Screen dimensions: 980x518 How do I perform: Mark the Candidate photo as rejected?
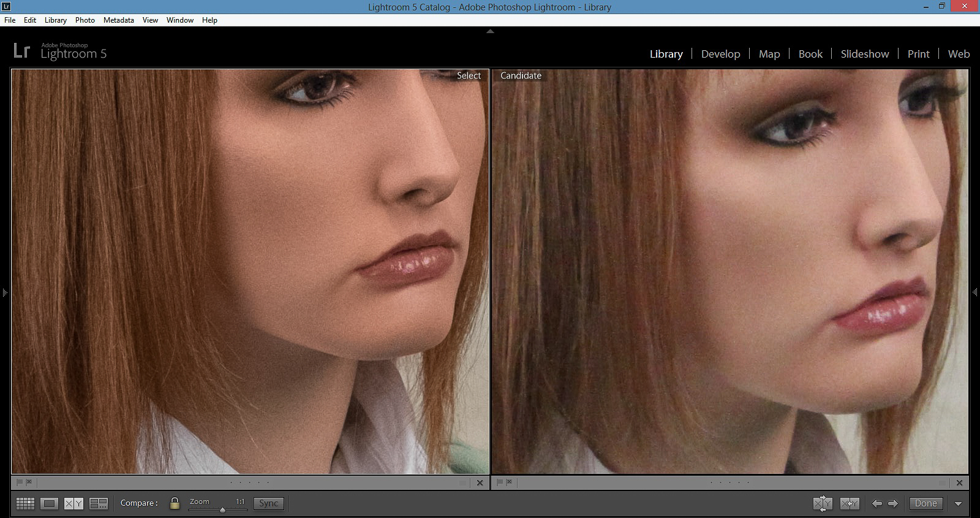509,482
